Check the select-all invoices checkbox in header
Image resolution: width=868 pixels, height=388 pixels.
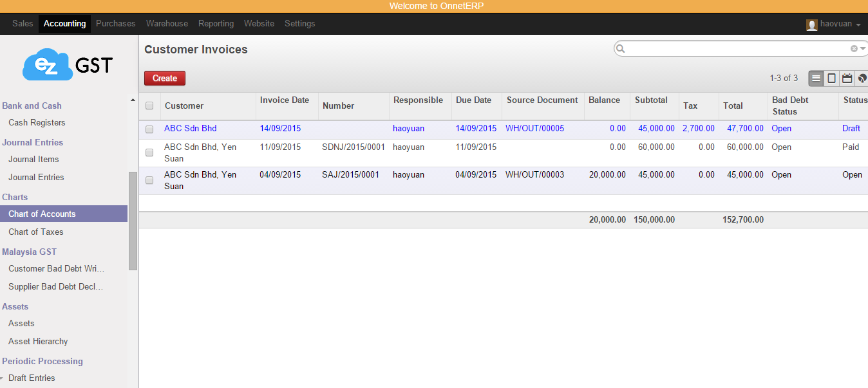click(x=149, y=106)
